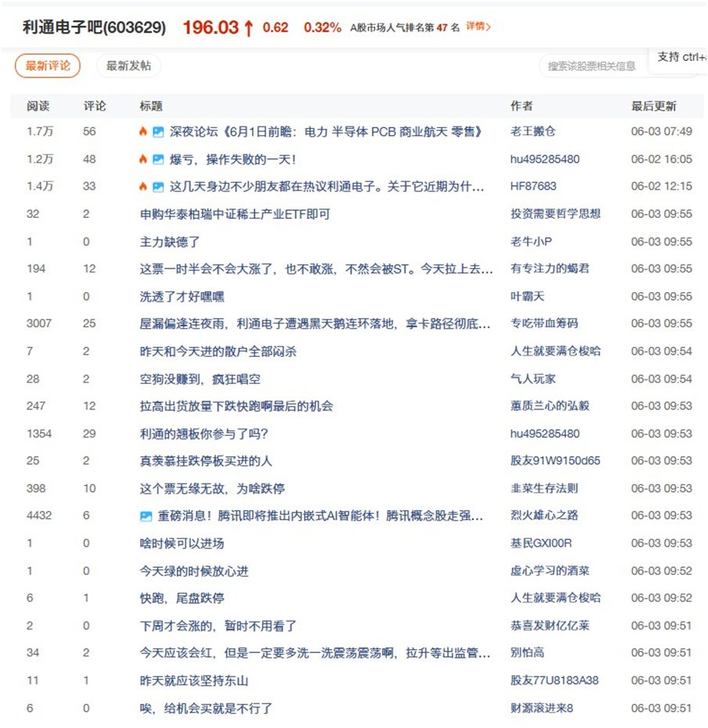Viewport: 708px width, 728px height.
Task: Open author profile 老牛小P
Action: pos(531,242)
